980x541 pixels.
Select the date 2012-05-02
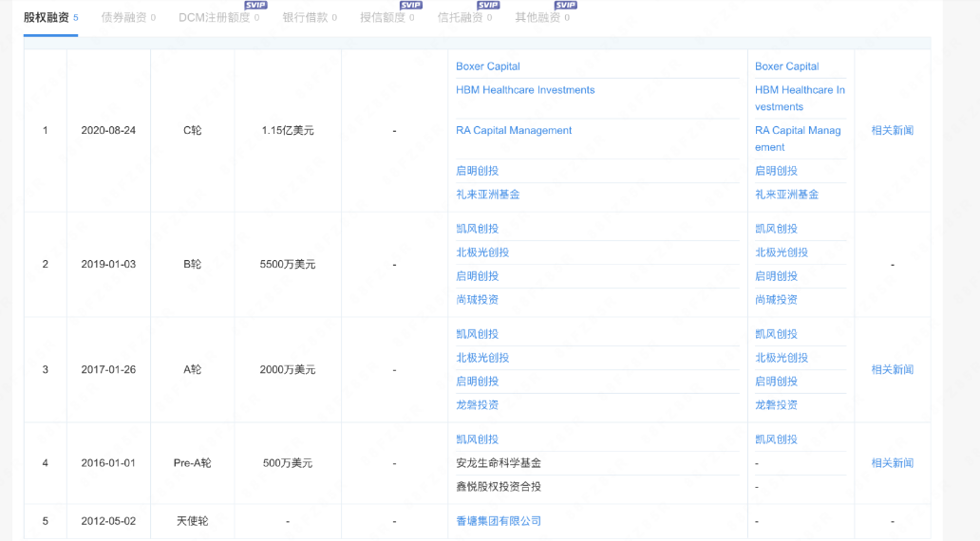tap(108, 522)
